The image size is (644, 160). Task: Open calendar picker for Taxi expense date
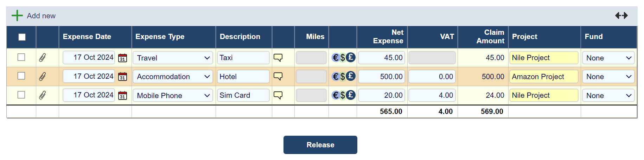coord(122,58)
